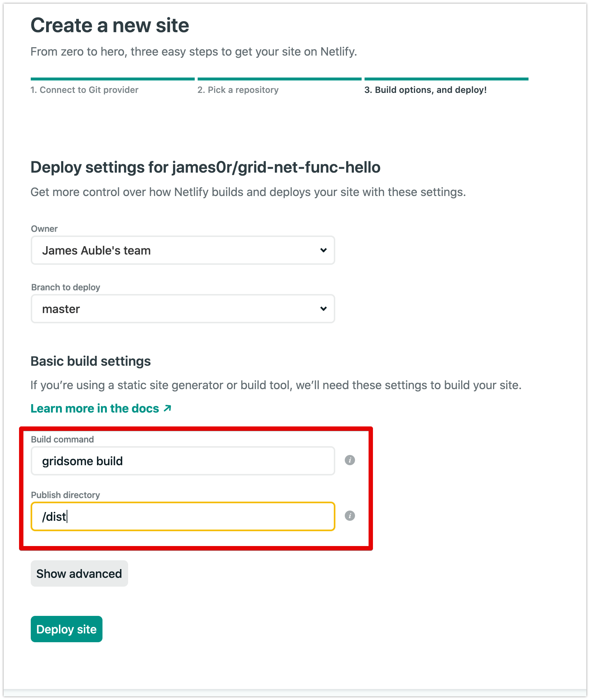
Task: Click the teal progress bar above step 1
Action: click(112, 79)
